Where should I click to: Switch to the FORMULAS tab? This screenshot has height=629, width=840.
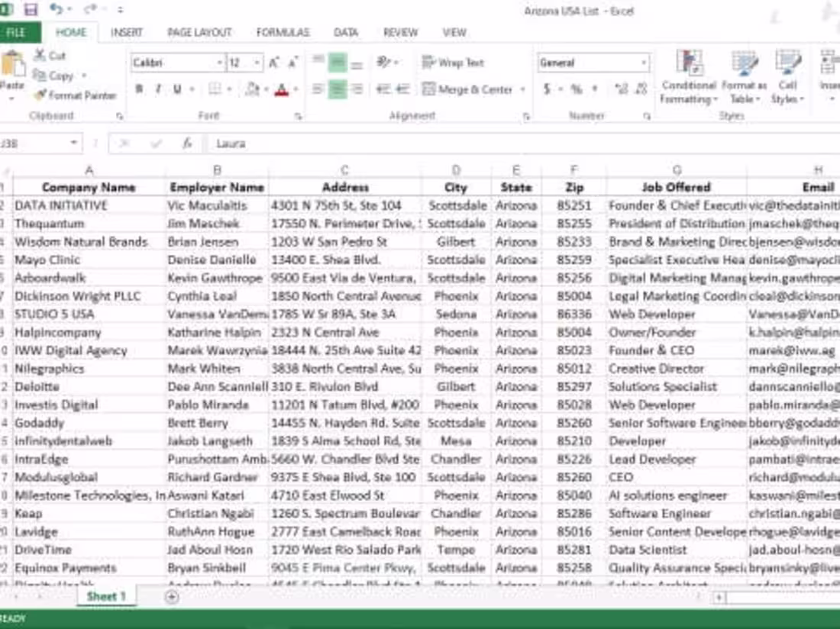(283, 32)
